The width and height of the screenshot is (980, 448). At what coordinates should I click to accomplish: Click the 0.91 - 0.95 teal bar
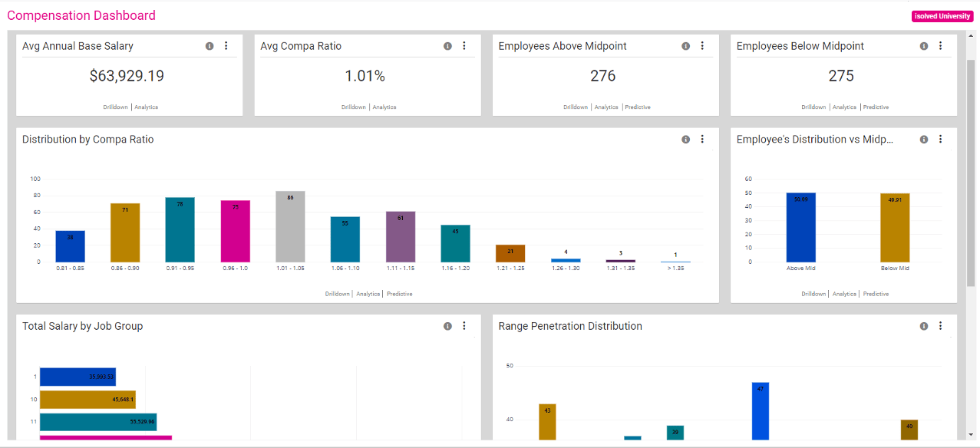coord(180,230)
